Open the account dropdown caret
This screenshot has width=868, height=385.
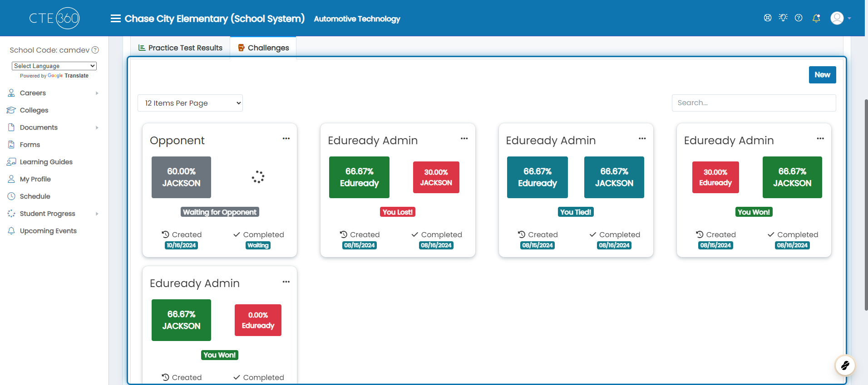click(x=849, y=19)
